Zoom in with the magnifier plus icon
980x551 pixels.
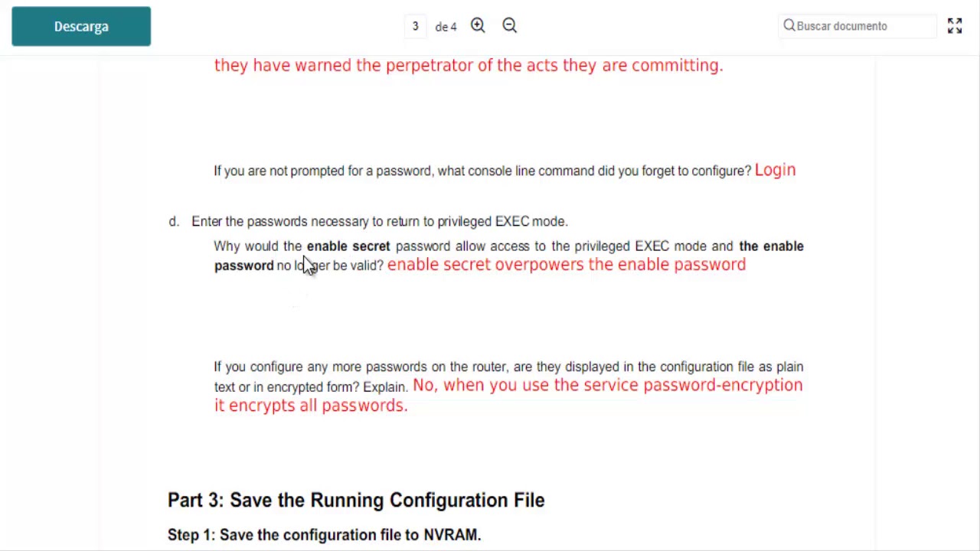pyautogui.click(x=478, y=26)
